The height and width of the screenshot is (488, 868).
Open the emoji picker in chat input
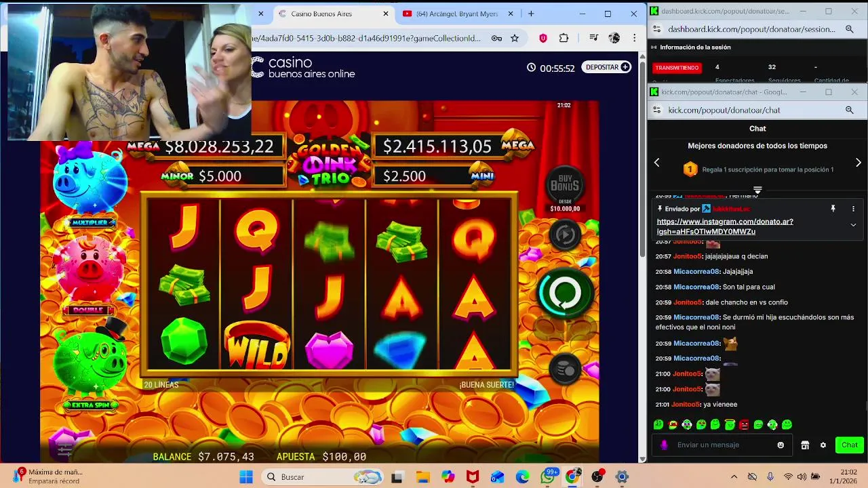(x=781, y=445)
